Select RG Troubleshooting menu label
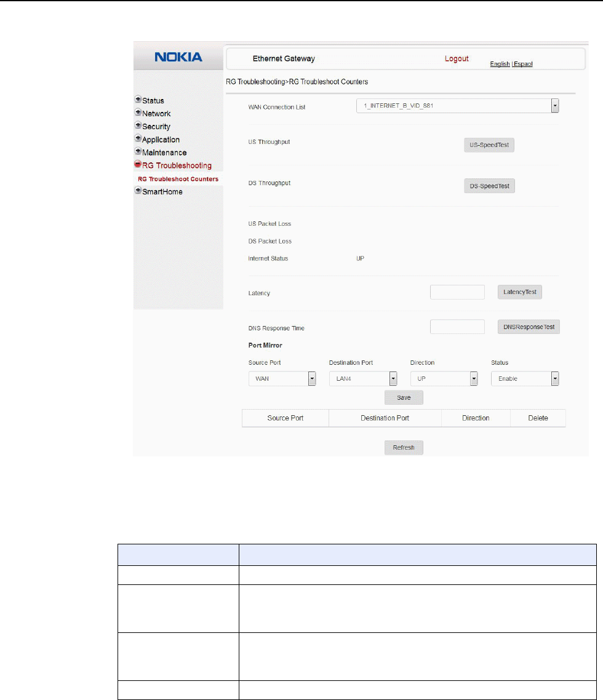Screen dimensions: 603x700 [177, 165]
